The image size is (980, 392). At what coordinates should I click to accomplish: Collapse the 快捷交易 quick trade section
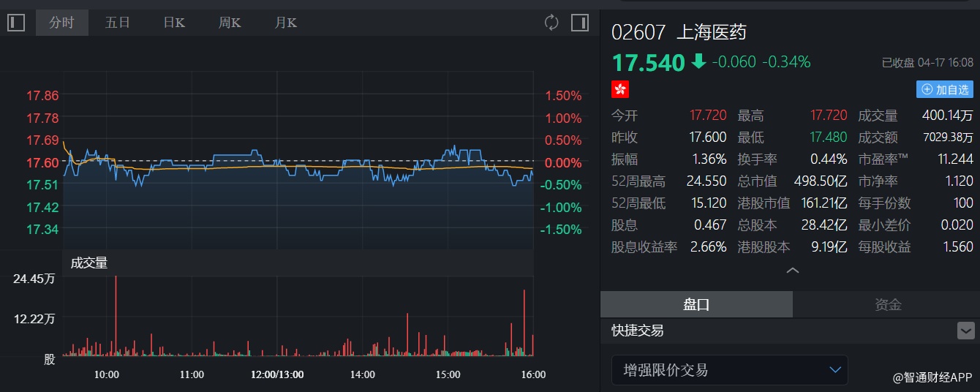click(965, 331)
